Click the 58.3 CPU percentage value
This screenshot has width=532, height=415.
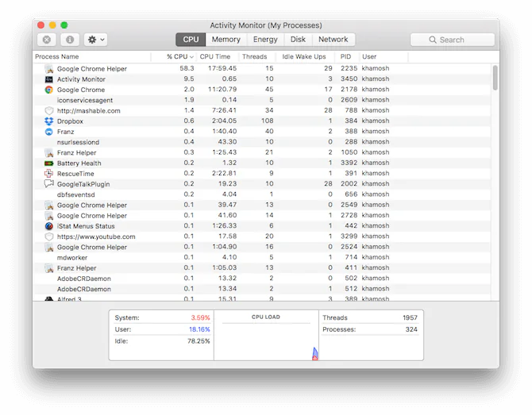pos(187,68)
